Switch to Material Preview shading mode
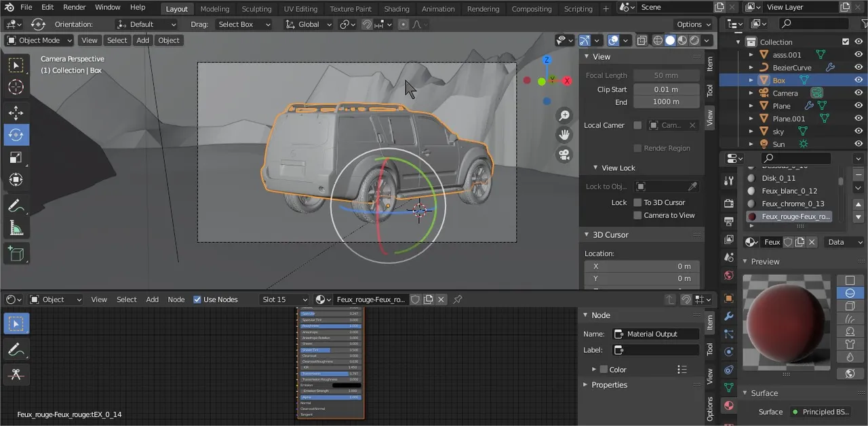 pyautogui.click(x=683, y=41)
